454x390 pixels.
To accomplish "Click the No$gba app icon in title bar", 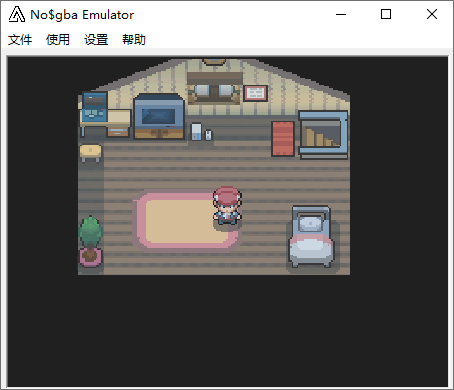I will [16, 14].
